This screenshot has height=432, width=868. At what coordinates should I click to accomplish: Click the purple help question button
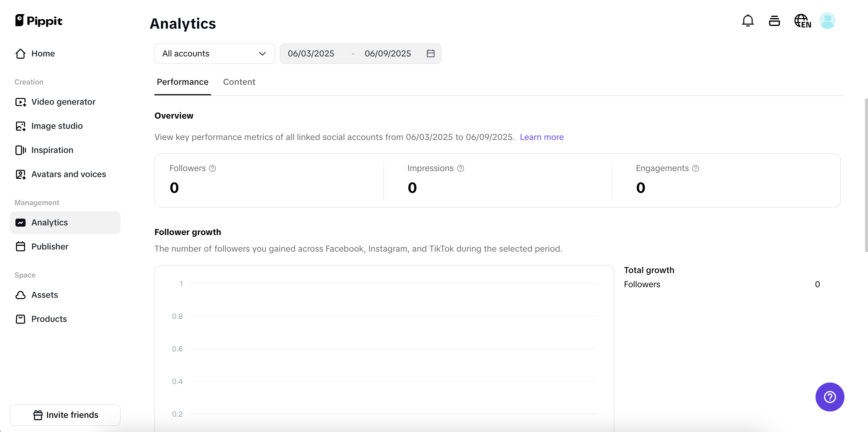coord(830,397)
